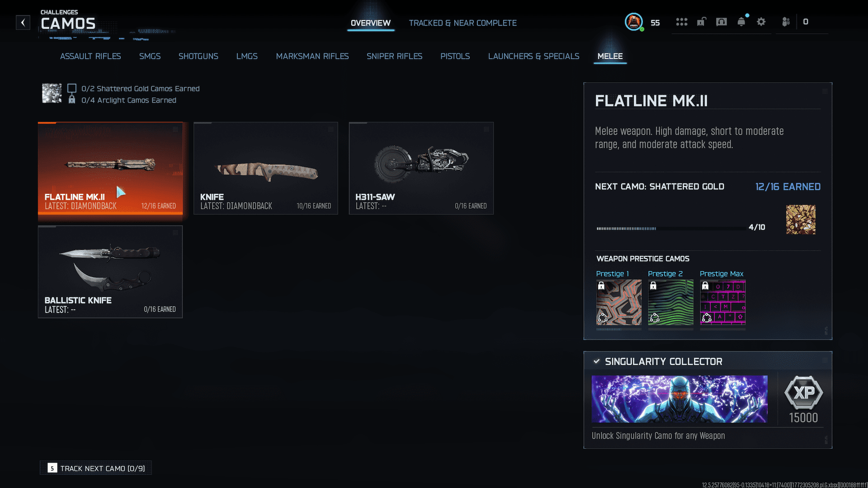Select the Prestige 2 green camo
868x488 pixels.
tap(670, 302)
